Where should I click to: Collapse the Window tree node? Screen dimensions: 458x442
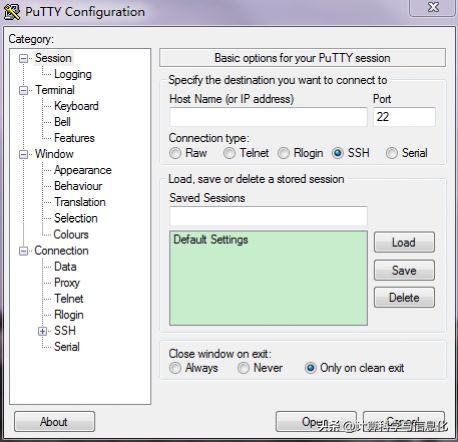23,155
